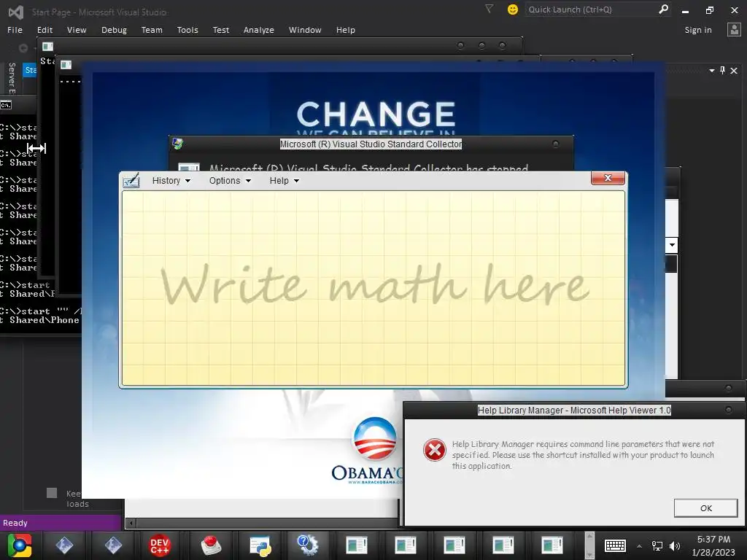Click the yellow math writing area
Screen dimensions: 747x560
point(373,288)
